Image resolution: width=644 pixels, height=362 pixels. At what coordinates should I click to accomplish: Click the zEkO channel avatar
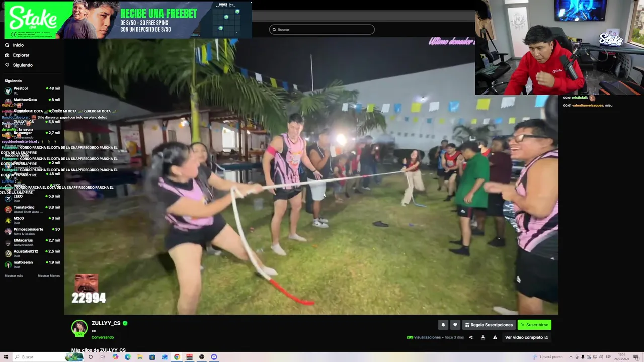(8, 198)
